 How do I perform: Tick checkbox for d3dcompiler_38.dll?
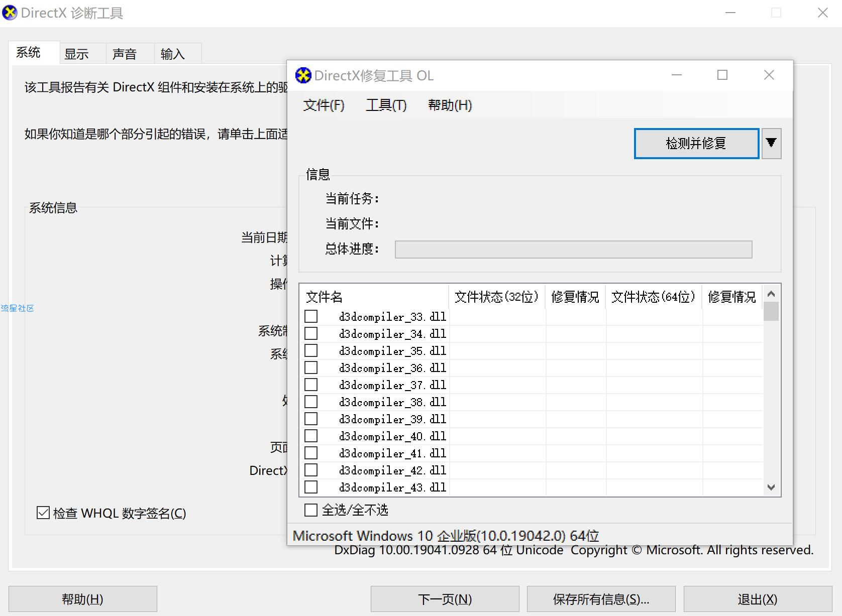click(x=311, y=402)
